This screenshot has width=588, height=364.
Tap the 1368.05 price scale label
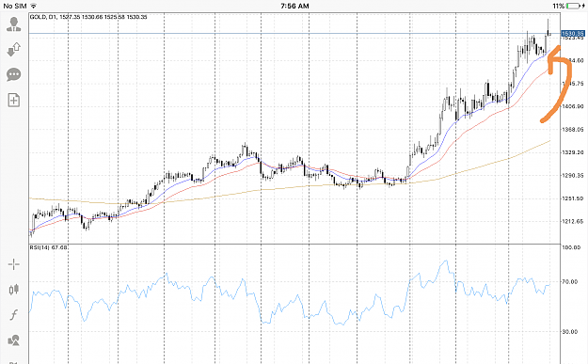[573, 130]
